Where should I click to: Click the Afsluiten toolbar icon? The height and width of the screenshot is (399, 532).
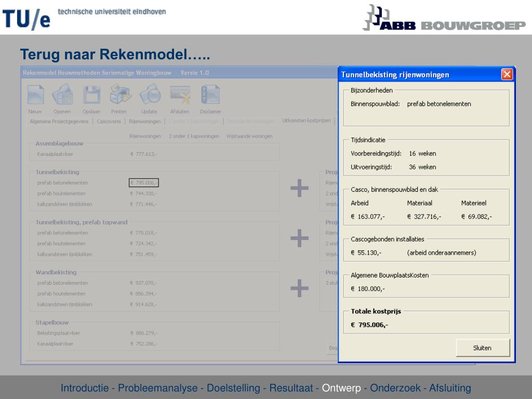coord(180,96)
